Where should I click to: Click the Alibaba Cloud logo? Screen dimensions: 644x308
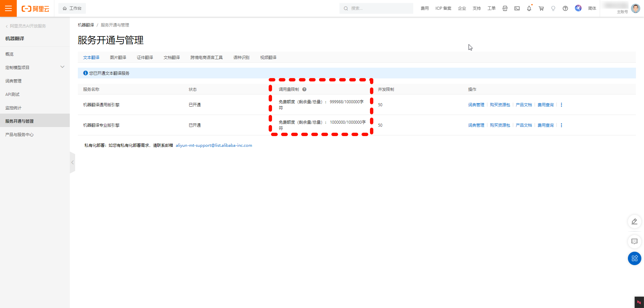click(x=35, y=9)
